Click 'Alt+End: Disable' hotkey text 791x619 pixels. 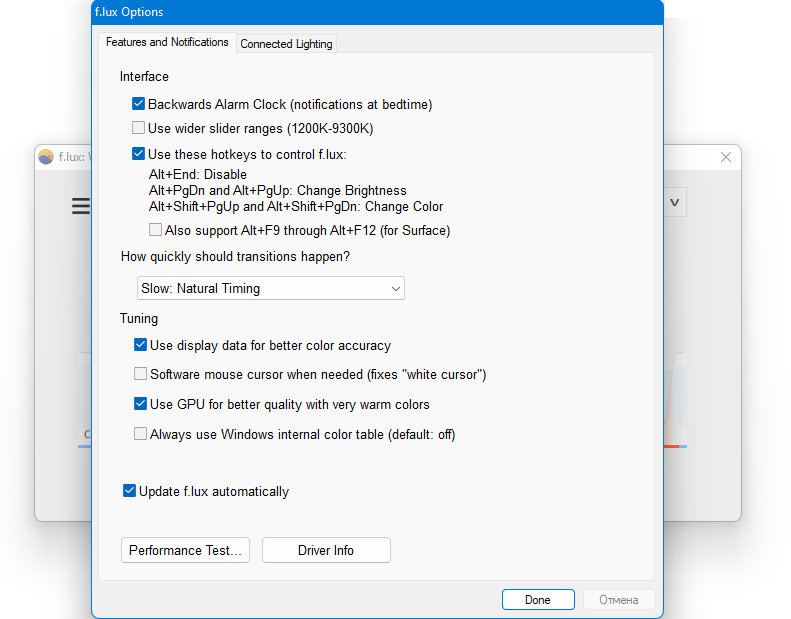tap(198, 174)
